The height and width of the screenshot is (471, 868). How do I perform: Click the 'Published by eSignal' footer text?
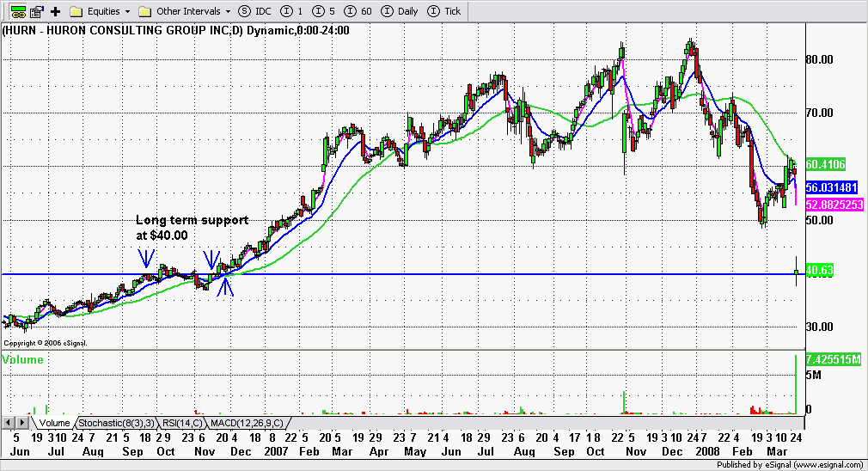click(x=790, y=465)
